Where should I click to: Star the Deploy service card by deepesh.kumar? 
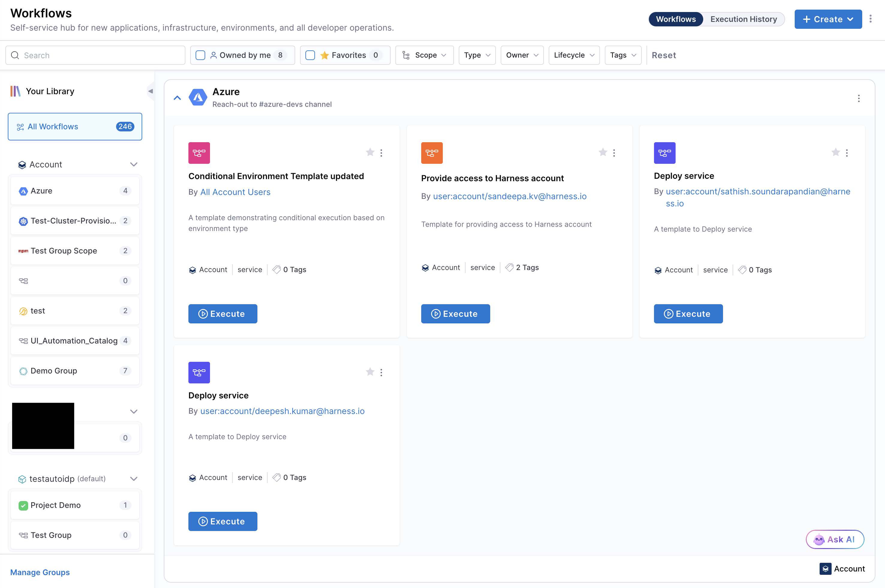pyautogui.click(x=370, y=372)
